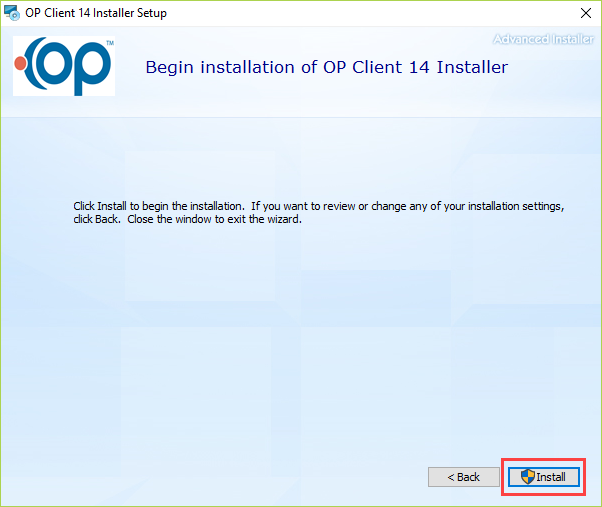Close the OP Client 14 Installer Setup window
Viewport: 602px width, 507px height.
(x=585, y=13)
